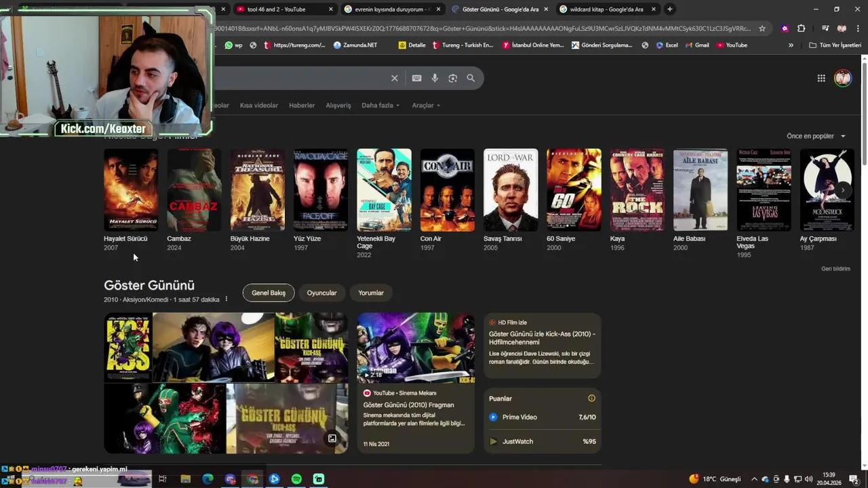
Task: Select the Oyuncular chip
Action: [321, 293]
